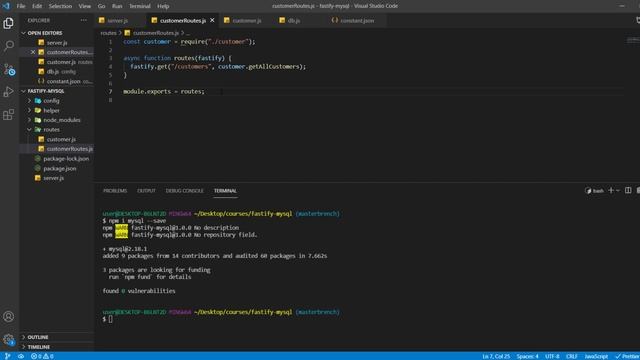This screenshot has height=360, width=640.
Task: Change indentation via Spaces: 4
Action: pos(527,356)
